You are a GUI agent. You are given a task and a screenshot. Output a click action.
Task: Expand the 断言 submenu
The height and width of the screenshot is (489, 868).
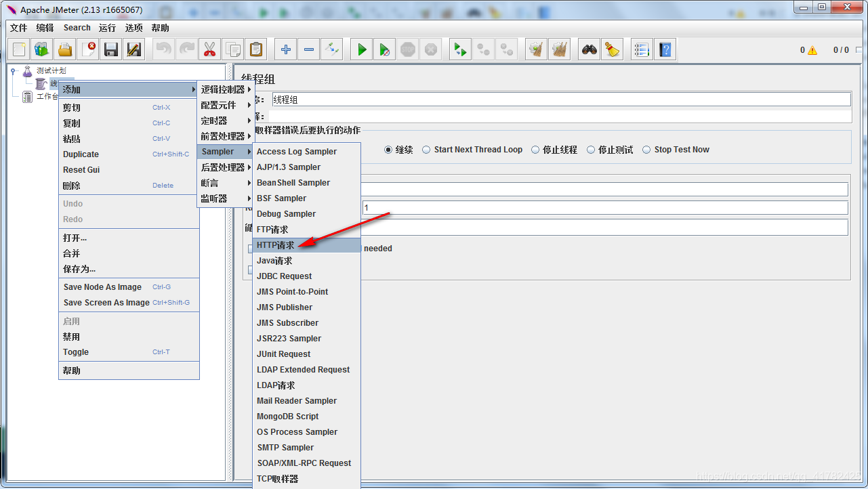(x=226, y=183)
